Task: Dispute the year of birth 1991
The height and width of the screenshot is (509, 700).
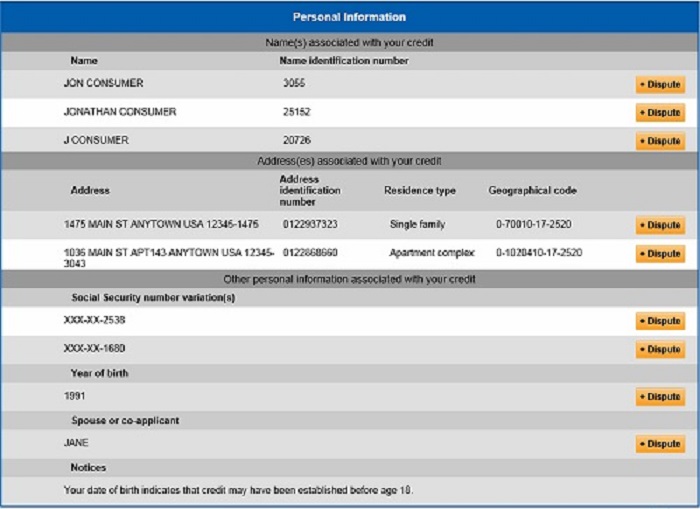Action: click(x=660, y=396)
